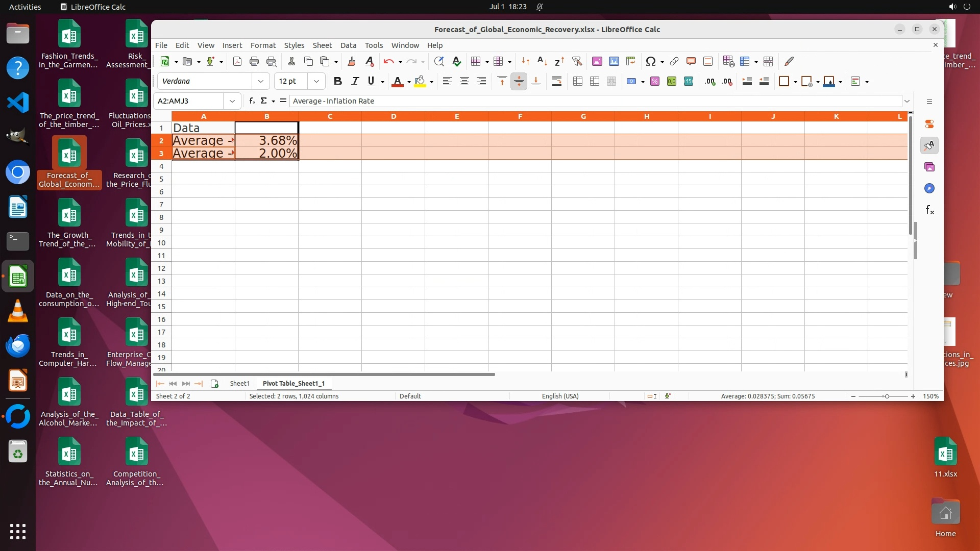Click the English (USA) language status field

560,396
